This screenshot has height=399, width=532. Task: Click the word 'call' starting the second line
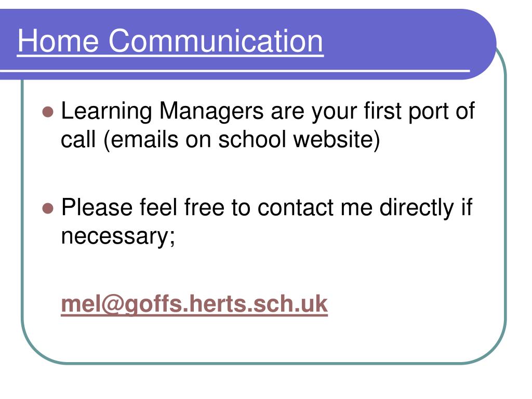(78, 139)
